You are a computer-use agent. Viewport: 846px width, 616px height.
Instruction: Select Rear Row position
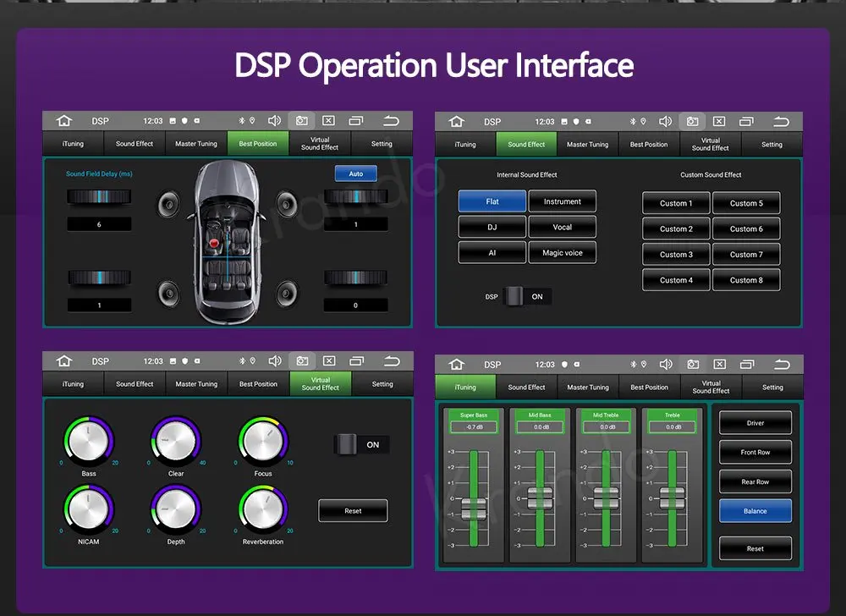click(755, 481)
